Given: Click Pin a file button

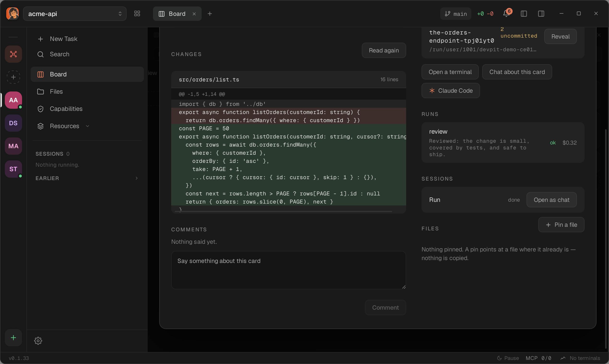Looking at the screenshot, I should (561, 224).
